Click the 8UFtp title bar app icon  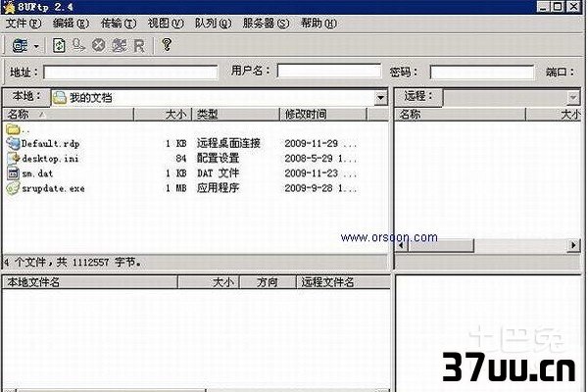coord(8,7)
